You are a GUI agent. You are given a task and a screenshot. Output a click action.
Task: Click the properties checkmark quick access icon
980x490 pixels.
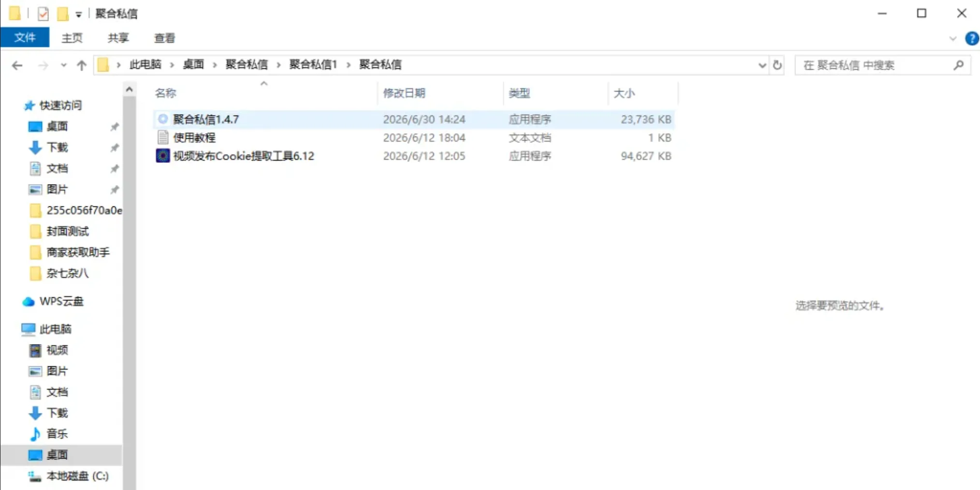pyautogui.click(x=43, y=14)
